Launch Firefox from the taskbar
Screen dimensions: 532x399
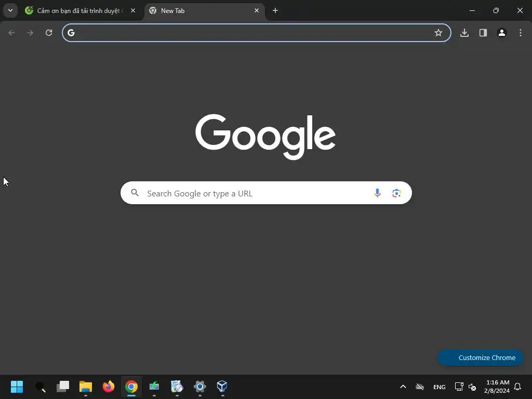[x=109, y=387]
